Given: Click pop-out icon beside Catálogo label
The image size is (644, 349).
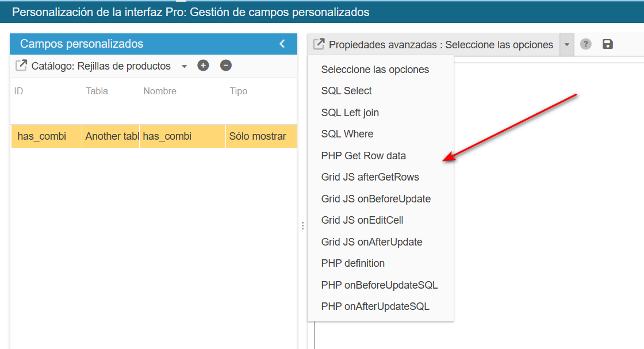Looking at the screenshot, I should (21, 66).
